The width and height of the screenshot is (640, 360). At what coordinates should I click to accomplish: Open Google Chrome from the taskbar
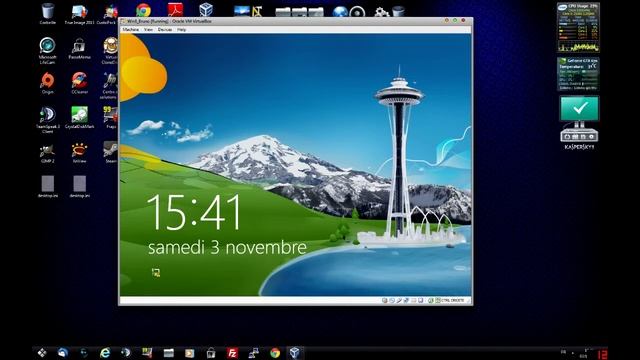(x=275, y=353)
